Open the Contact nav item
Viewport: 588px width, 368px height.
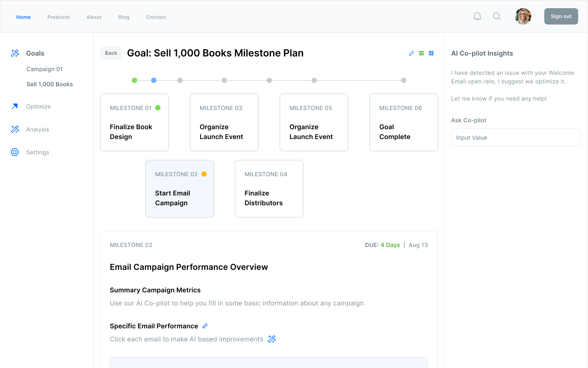point(156,17)
